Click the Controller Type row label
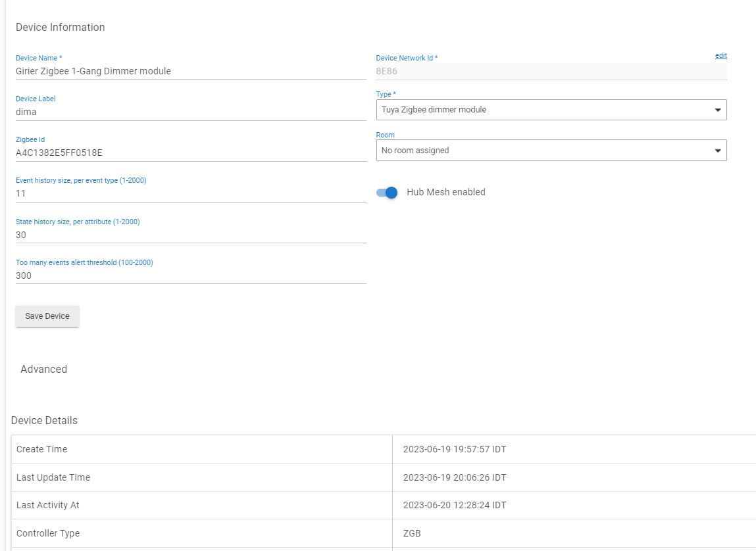This screenshot has width=756, height=551. pyautogui.click(x=48, y=533)
